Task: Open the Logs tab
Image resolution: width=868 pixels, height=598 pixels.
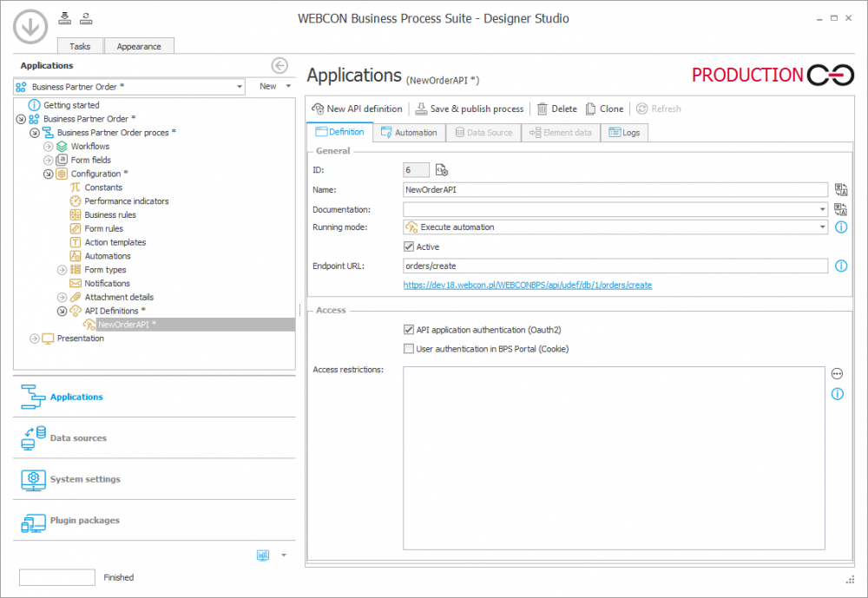Action: coord(624,132)
